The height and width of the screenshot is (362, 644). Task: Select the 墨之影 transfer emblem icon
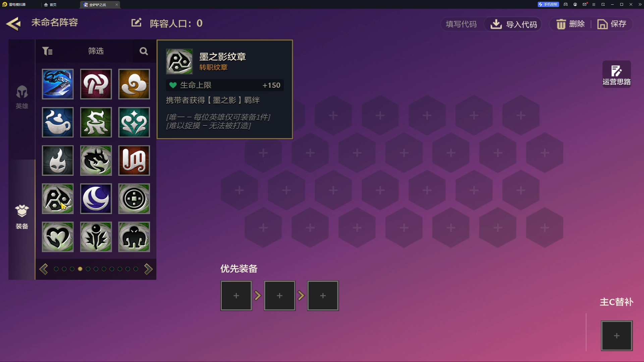coord(57,199)
